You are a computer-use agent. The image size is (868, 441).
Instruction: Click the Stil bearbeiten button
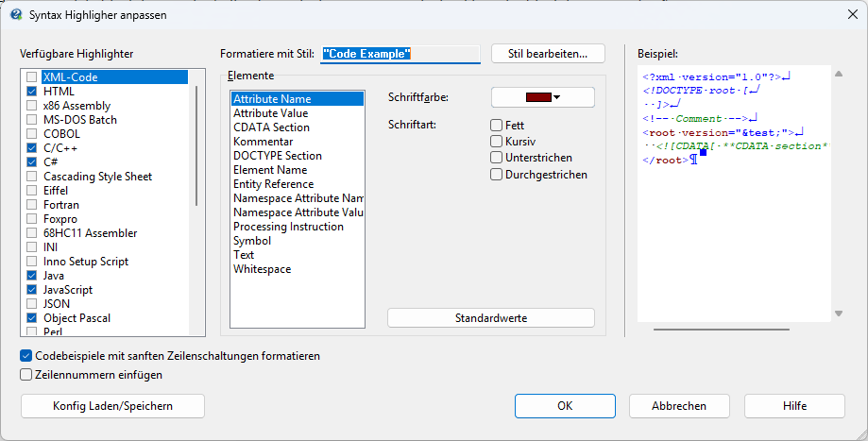coord(547,54)
